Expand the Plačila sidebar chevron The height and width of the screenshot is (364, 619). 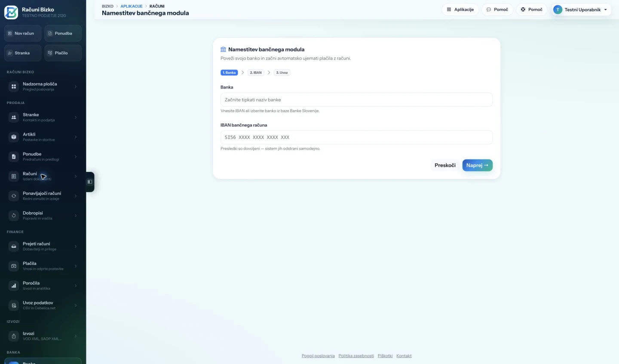pos(76,266)
